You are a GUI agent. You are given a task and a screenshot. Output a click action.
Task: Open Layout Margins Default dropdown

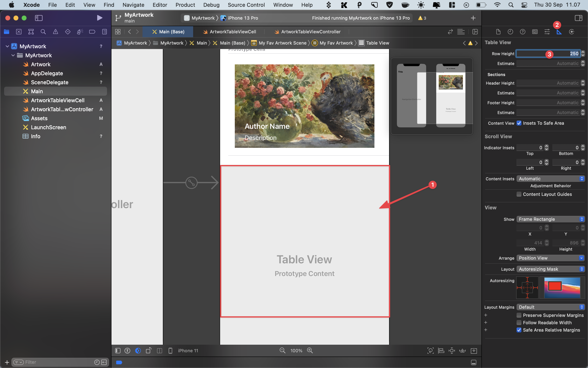point(551,307)
